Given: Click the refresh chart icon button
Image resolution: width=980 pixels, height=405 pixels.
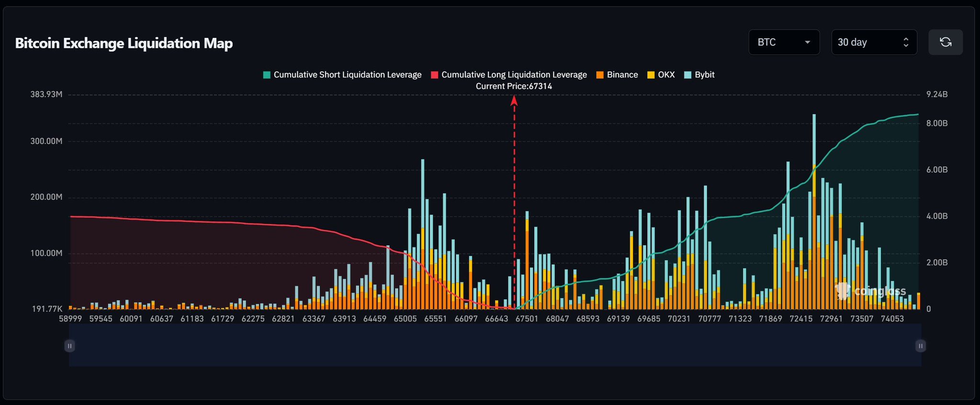Looking at the screenshot, I should point(945,42).
